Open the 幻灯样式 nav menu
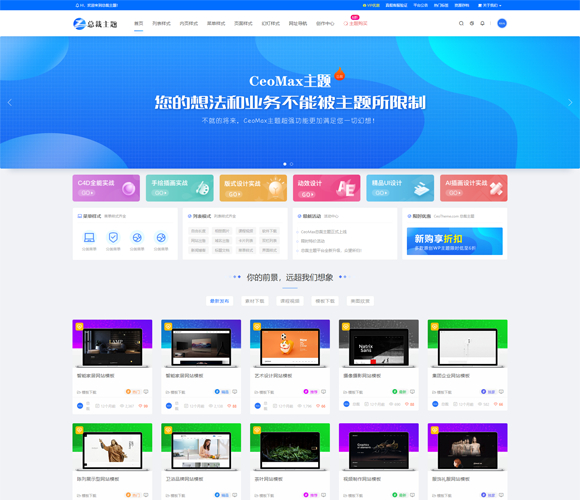 click(x=271, y=23)
